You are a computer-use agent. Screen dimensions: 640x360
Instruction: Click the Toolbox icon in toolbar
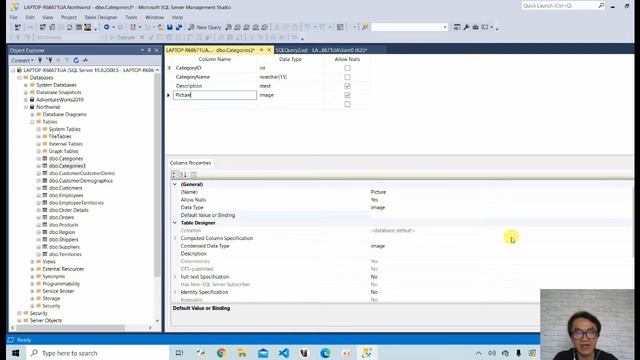(x=476, y=27)
